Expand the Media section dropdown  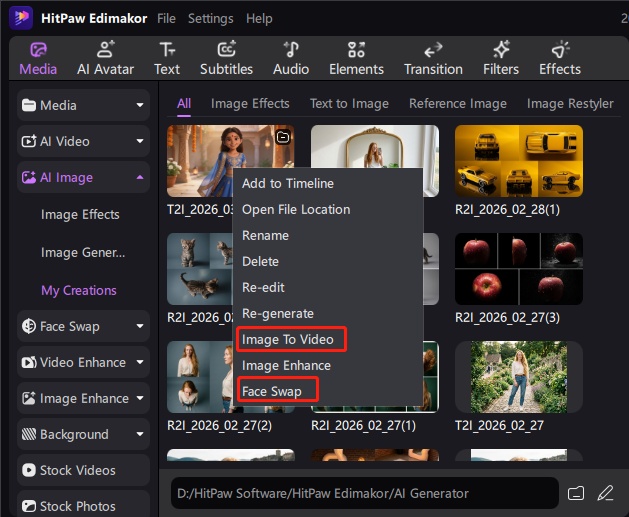(x=140, y=105)
